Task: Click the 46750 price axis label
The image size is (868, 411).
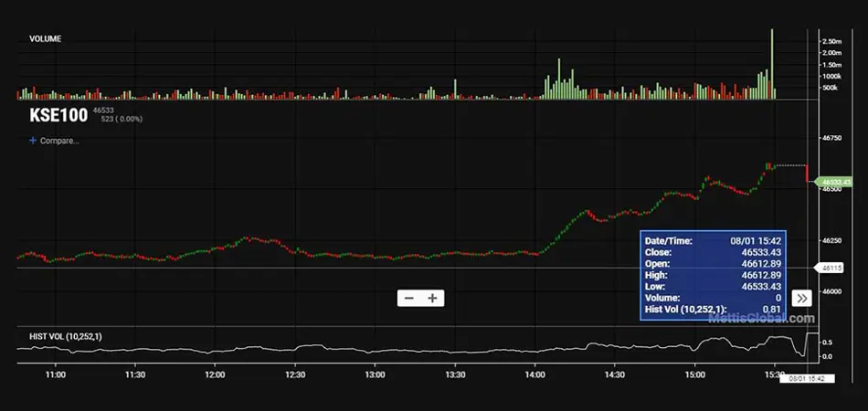Action: pos(832,138)
